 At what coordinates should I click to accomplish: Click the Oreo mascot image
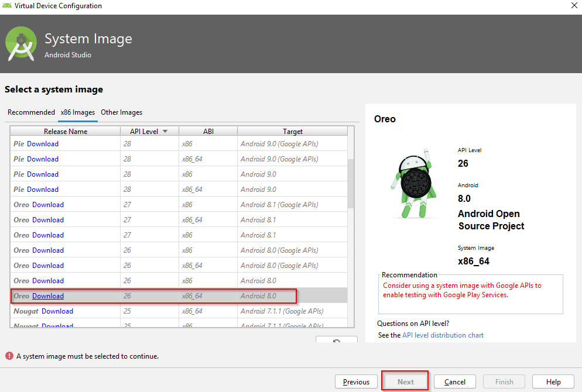(x=413, y=183)
